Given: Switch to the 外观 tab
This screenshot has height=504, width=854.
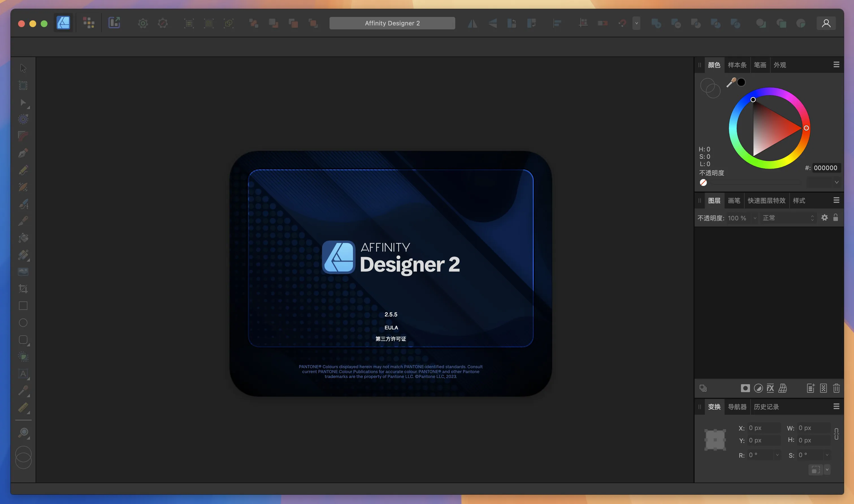Looking at the screenshot, I should click(780, 65).
